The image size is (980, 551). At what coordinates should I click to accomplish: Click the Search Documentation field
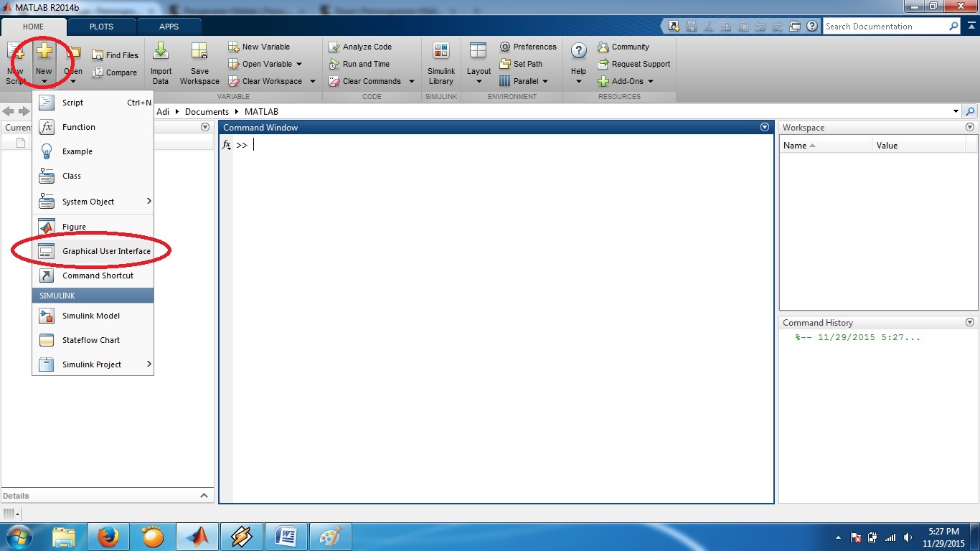[x=885, y=27]
